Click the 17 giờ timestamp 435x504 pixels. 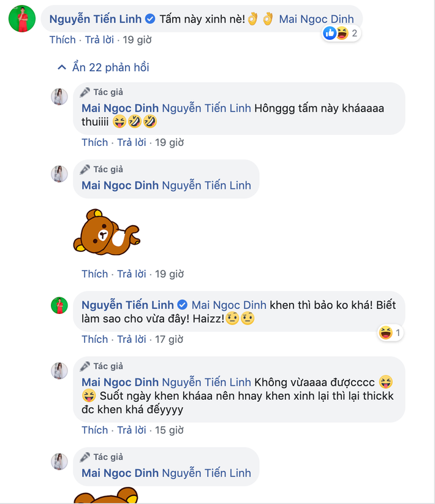[x=168, y=339]
